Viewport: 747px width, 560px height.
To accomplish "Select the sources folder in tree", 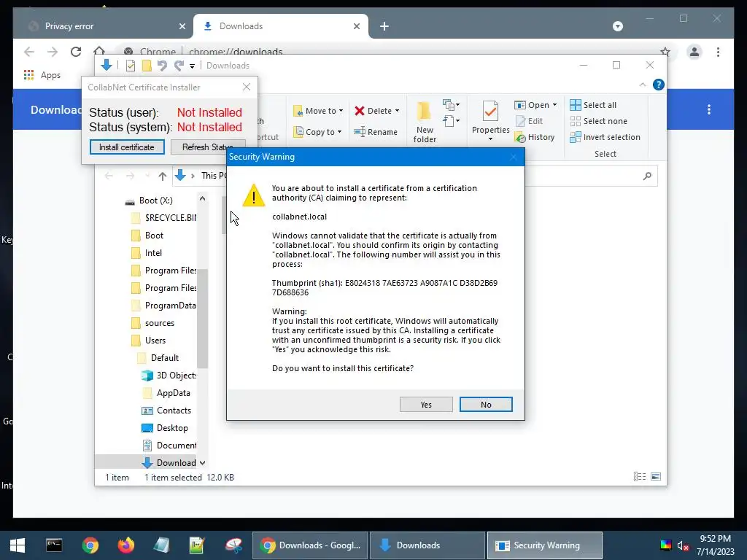I will click(153, 323).
